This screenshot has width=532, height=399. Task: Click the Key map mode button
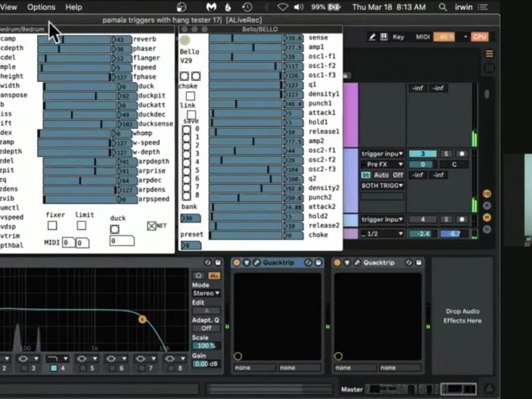[398, 37]
